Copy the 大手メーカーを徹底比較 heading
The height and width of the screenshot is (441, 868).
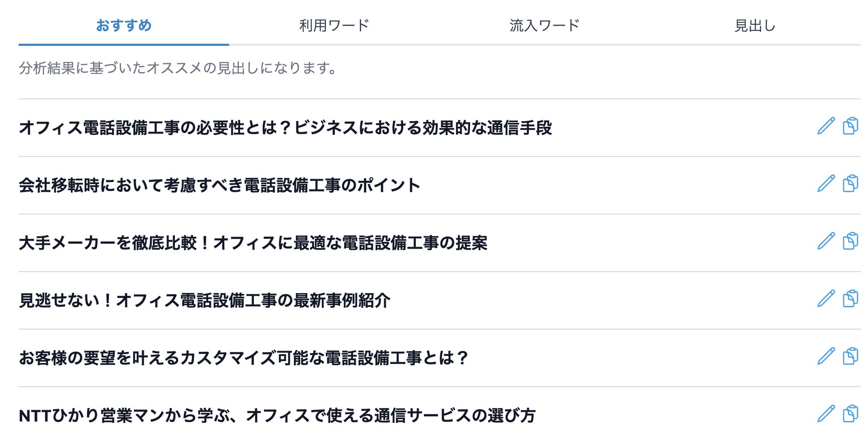pos(850,241)
